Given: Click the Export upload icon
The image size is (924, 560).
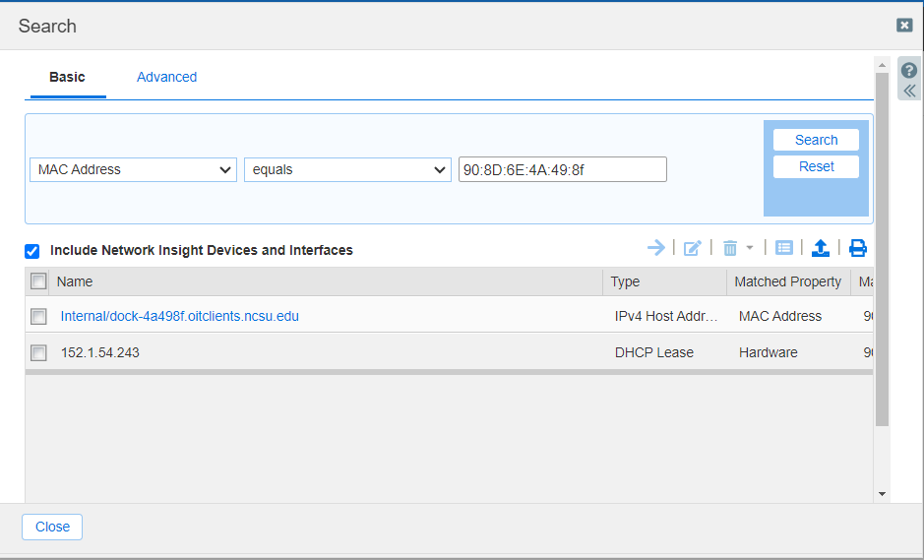Looking at the screenshot, I should pos(821,248).
